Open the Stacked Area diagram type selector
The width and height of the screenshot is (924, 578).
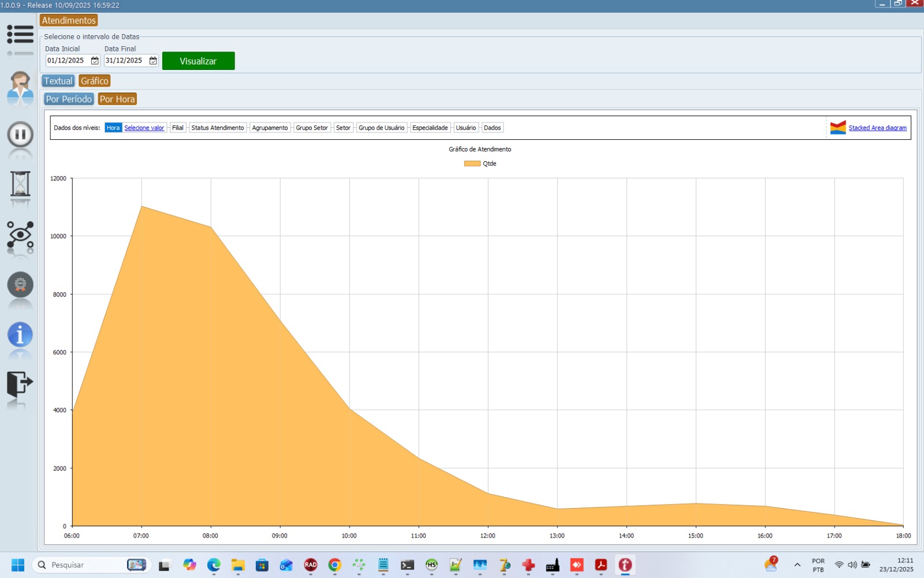[x=877, y=128]
